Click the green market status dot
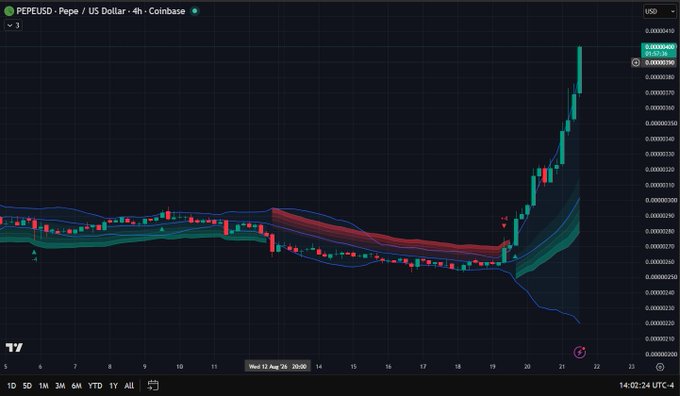The width and height of the screenshot is (680, 396). 195,11
